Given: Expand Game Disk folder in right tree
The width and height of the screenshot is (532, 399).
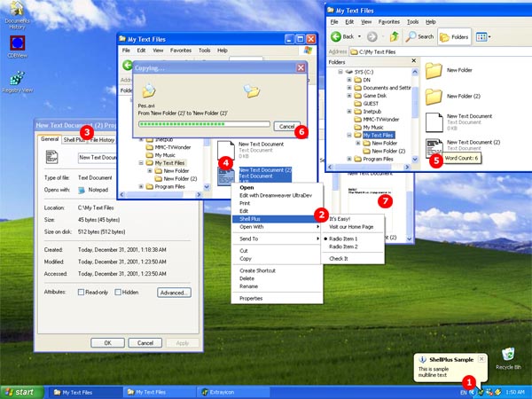Looking at the screenshot, I should point(349,96).
